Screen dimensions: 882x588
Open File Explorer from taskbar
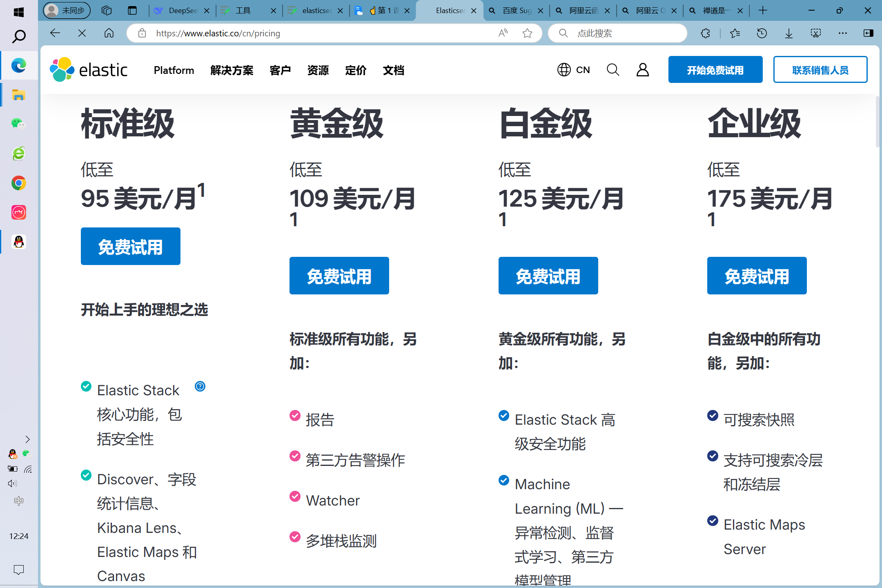point(19,95)
